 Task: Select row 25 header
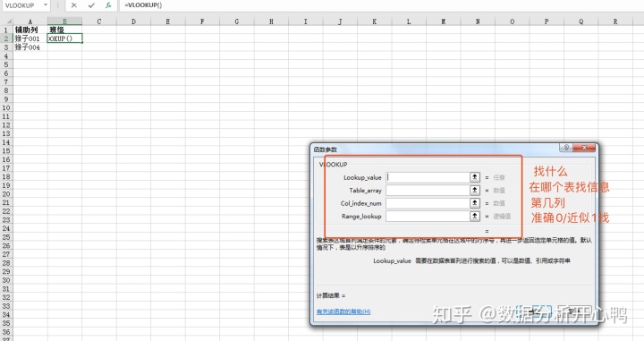tap(6, 237)
